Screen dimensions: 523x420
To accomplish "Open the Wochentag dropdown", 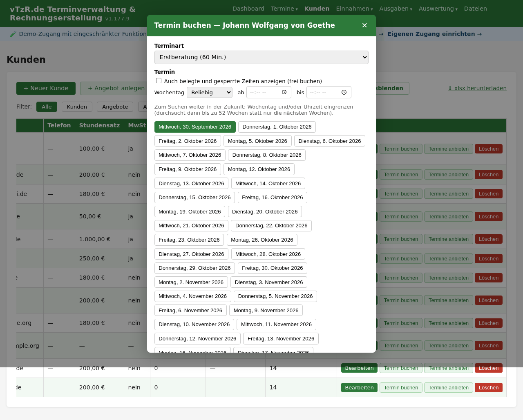I will [210, 92].
